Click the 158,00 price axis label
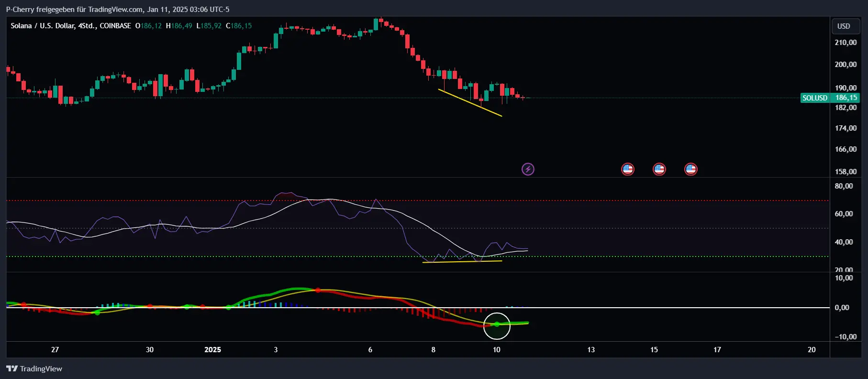The width and height of the screenshot is (868, 379). click(846, 172)
